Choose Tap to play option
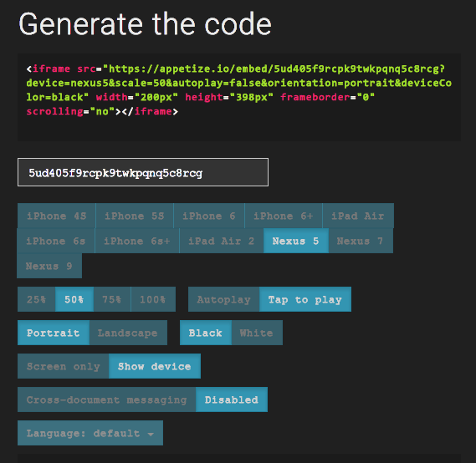The width and height of the screenshot is (476, 463). (305, 299)
